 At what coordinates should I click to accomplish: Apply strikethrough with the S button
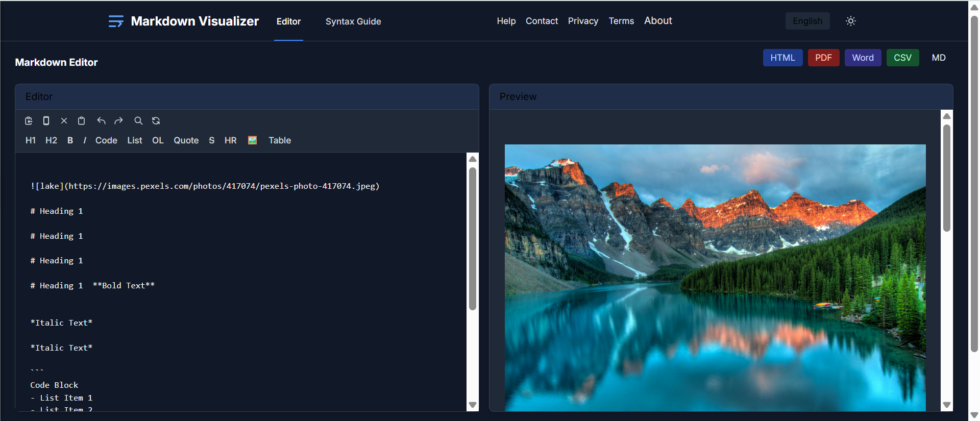pyautogui.click(x=212, y=140)
